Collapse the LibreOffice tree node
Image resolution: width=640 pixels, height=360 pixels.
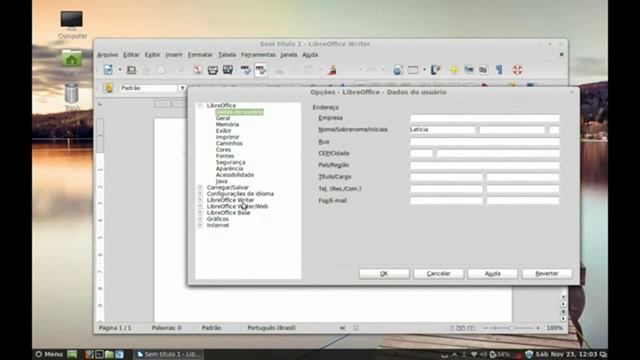(x=200, y=106)
